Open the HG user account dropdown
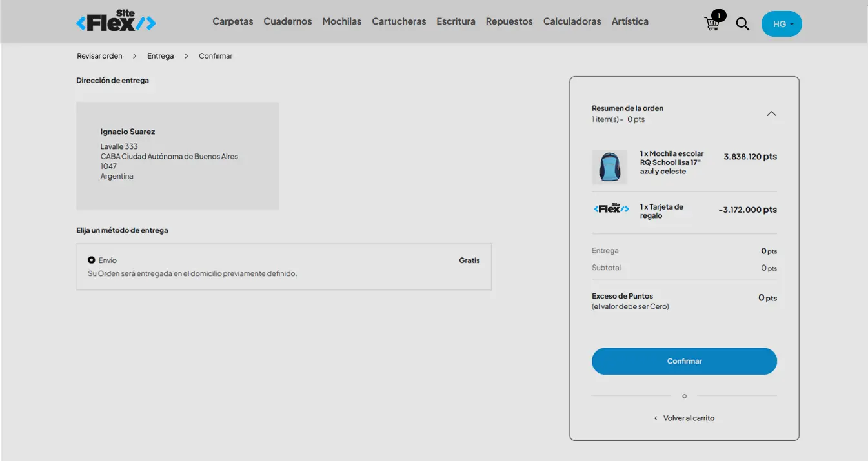This screenshot has height=461, width=868. coord(782,24)
